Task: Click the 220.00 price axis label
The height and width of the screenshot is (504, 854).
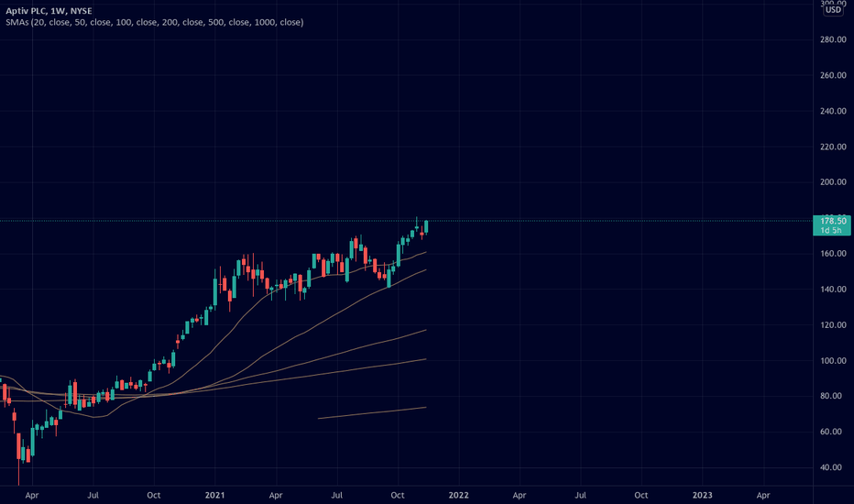Action: tap(833, 147)
